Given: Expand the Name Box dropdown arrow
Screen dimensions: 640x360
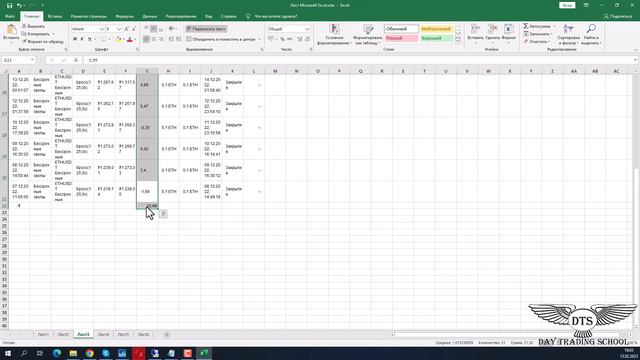Looking at the screenshot, I should click(32, 60).
